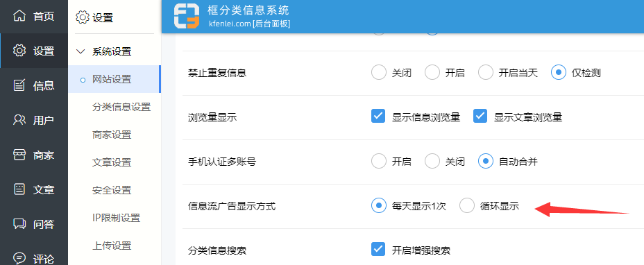Disable the 开启增强搜索 checkbox

(378, 249)
